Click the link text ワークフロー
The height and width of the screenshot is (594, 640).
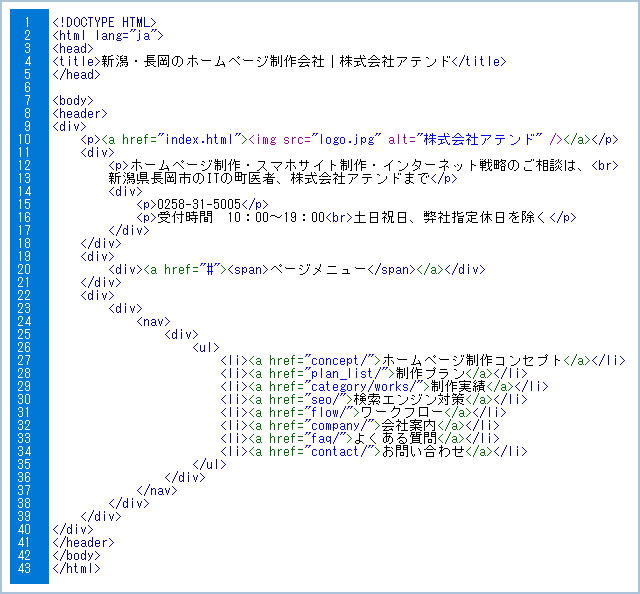point(402,412)
